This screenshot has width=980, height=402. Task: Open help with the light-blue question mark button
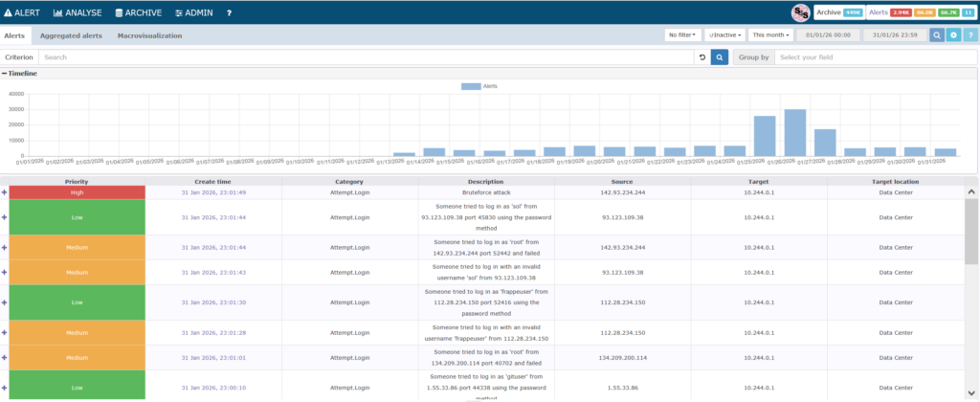pos(969,35)
